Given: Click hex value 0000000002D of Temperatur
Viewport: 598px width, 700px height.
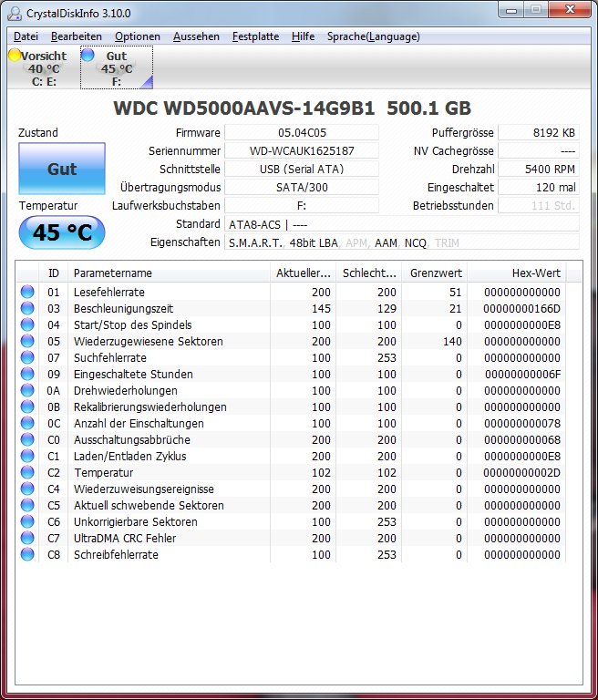Looking at the screenshot, I should pyautogui.click(x=521, y=473).
